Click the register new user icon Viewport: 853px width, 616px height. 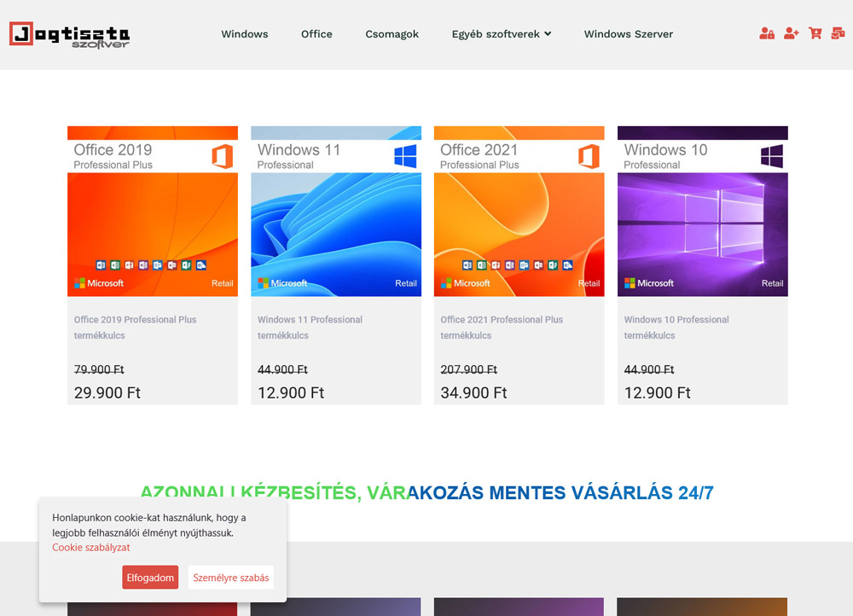[x=791, y=34]
